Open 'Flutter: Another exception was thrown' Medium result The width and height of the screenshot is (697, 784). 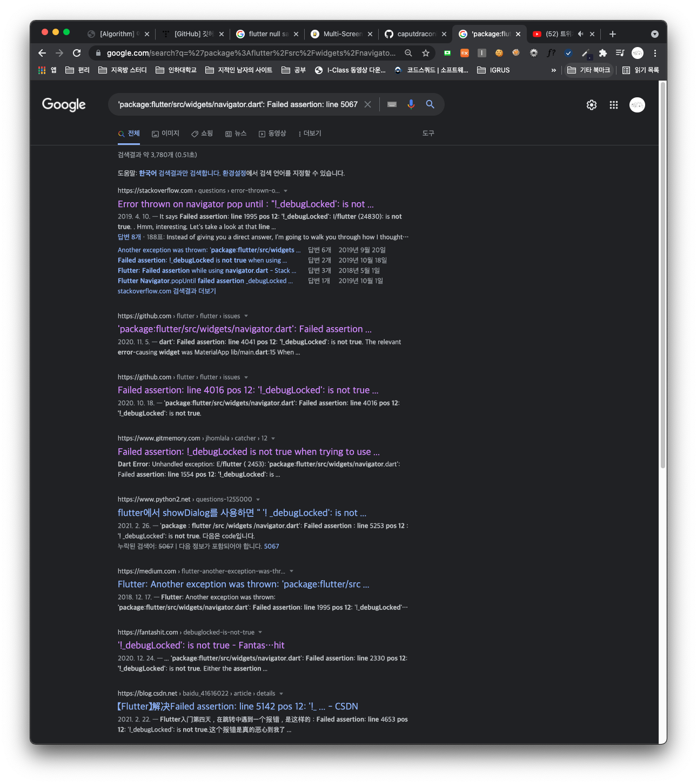point(244,584)
